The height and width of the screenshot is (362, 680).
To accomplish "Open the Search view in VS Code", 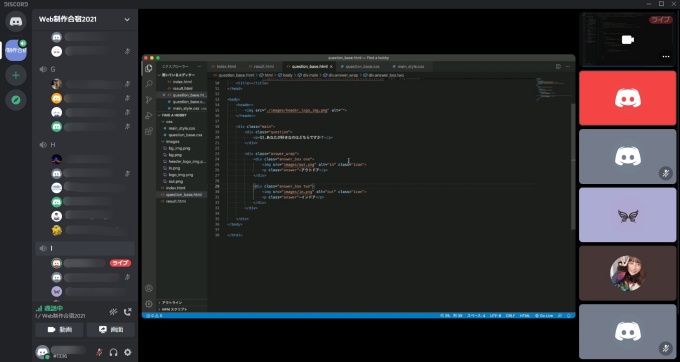I will (149, 84).
